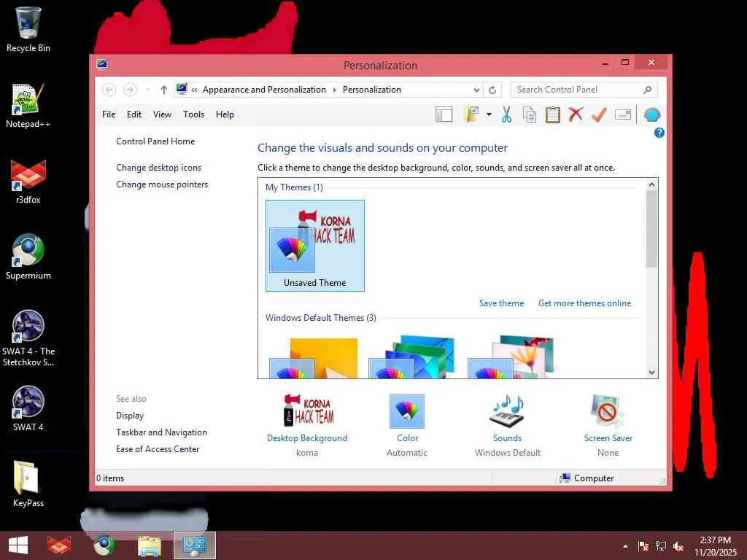
Task: Click the Display link under See also
Action: pyautogui.click(x=130, y=416)
